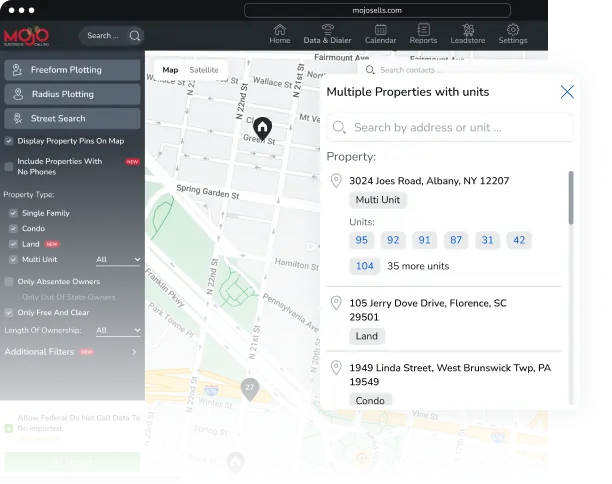
Task: Open the Reports page
Action: point(423,34)
